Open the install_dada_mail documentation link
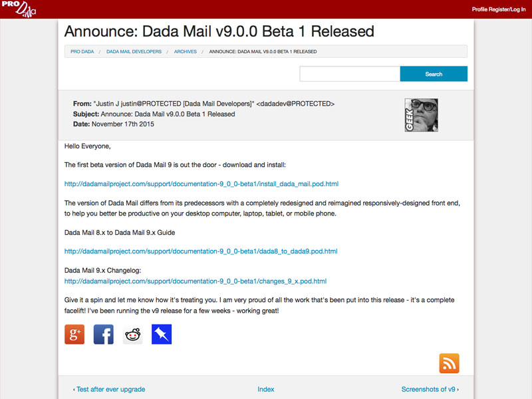The image size is (532, 399). (x=201, y=184)
